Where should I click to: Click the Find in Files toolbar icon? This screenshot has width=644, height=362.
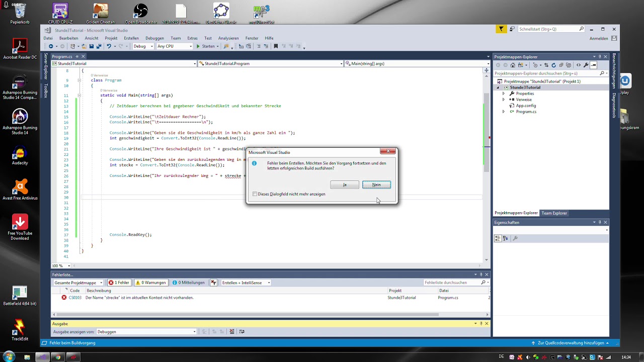(226, 46)
